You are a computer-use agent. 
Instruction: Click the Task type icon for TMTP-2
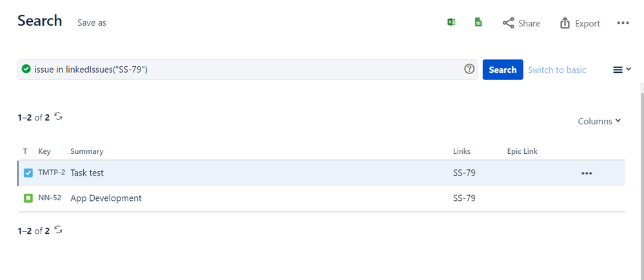point(28,173)
